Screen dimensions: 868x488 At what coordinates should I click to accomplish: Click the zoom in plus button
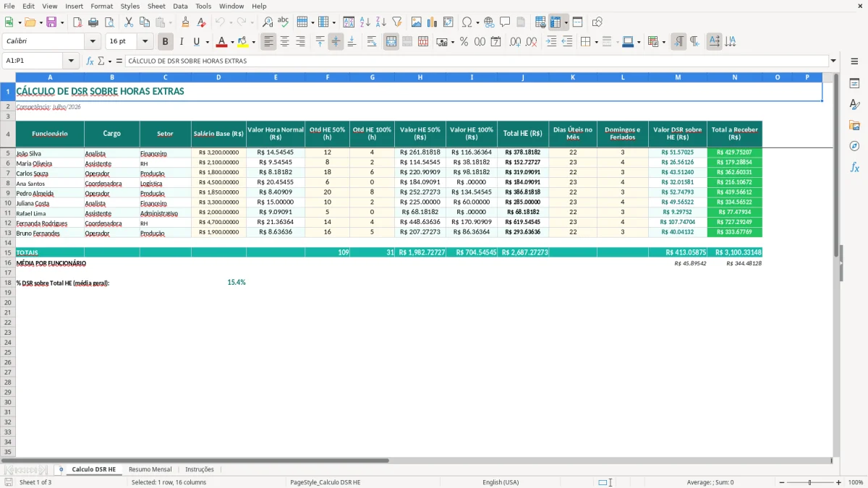point(839,482)
